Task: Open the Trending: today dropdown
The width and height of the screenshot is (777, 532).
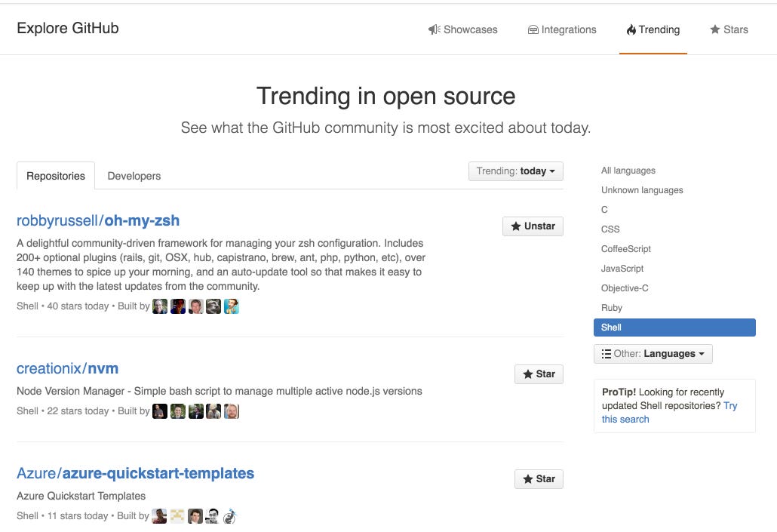Action: tap(516, 171)
